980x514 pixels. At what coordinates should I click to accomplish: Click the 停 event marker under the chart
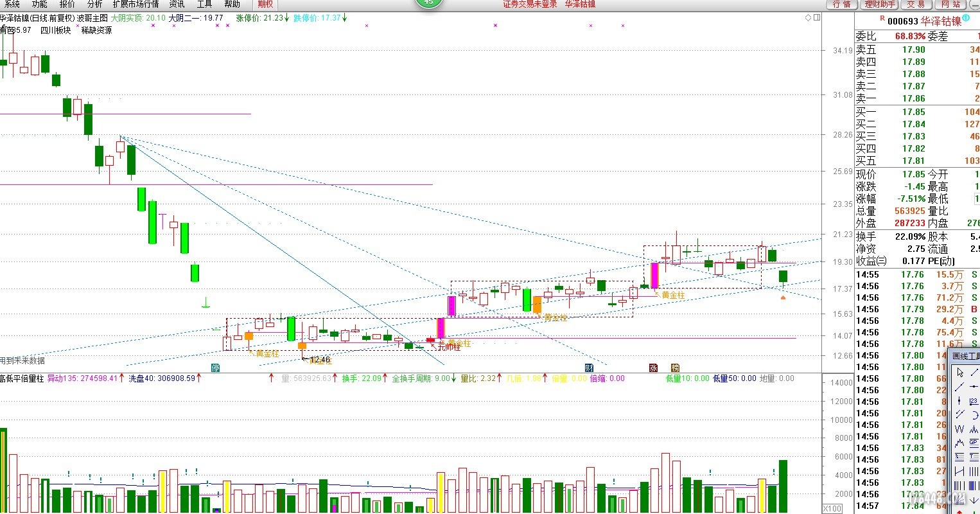click(216, 368)
